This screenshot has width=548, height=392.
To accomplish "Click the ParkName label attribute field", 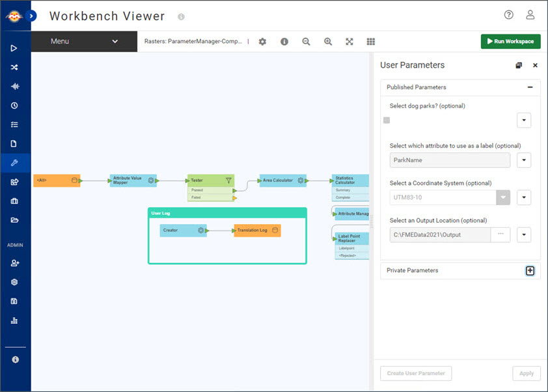I will coord(450,160).
